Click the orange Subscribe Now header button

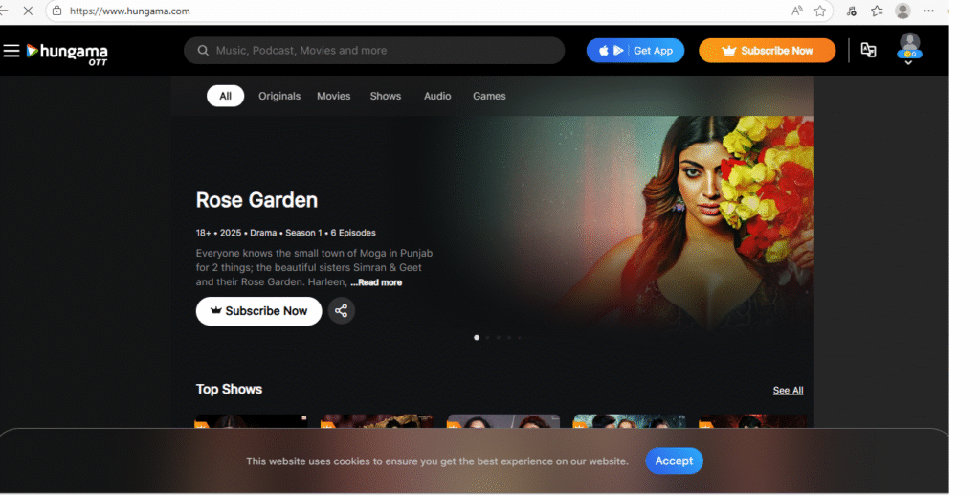767,51
